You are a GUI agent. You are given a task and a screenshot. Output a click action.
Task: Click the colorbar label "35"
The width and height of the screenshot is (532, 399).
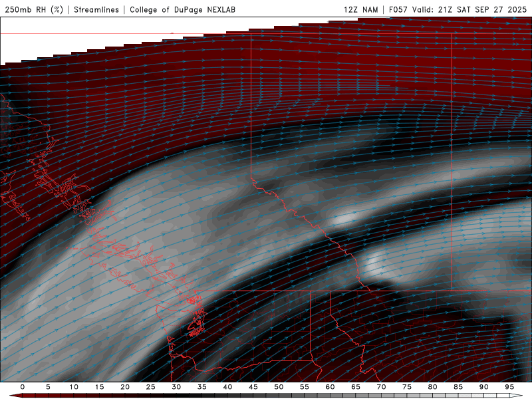201,387
